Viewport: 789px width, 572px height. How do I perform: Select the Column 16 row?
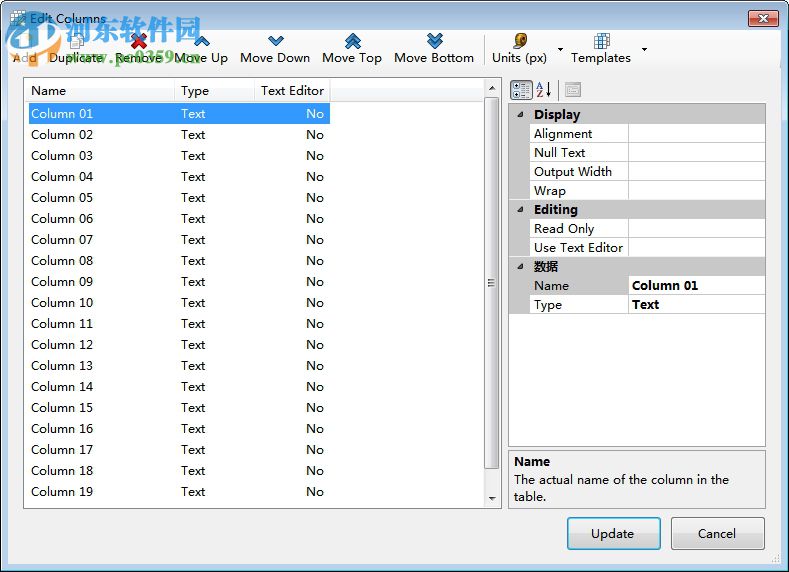coord(179,429)
